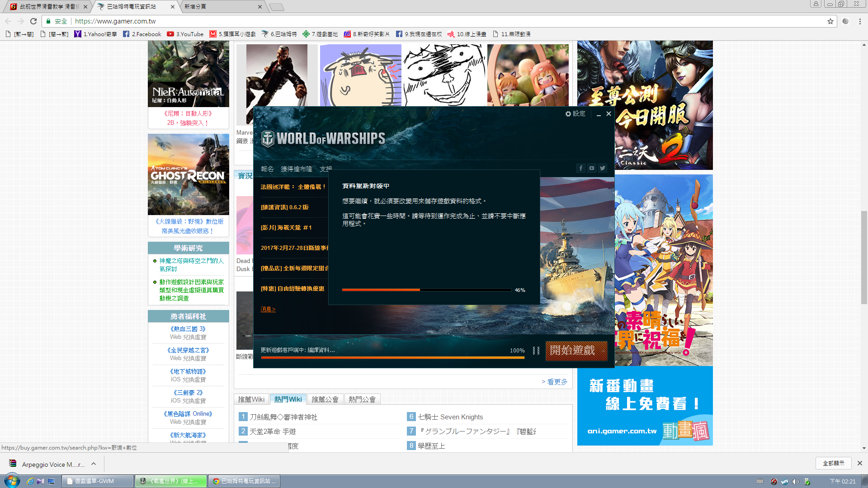868x488 pixels.
Task: Click the Windows Start orb
Action: coord(12,481)
